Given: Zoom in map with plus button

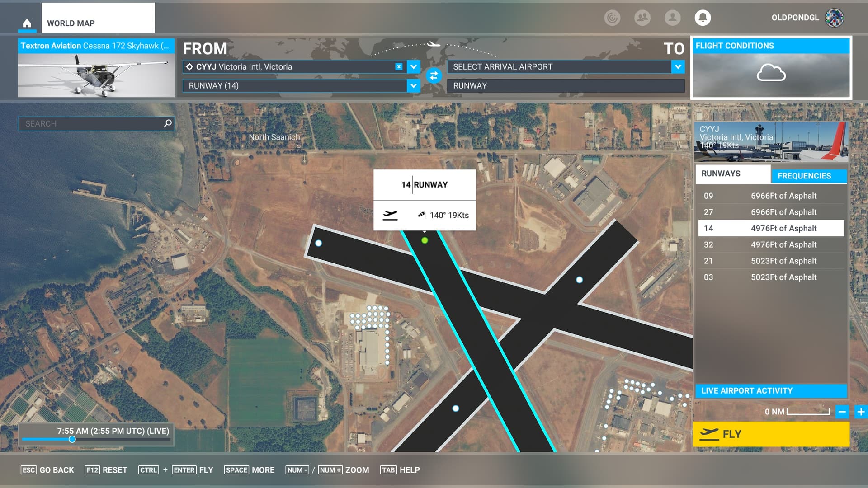Looking at the screenshot, I should tap(861, 412).
